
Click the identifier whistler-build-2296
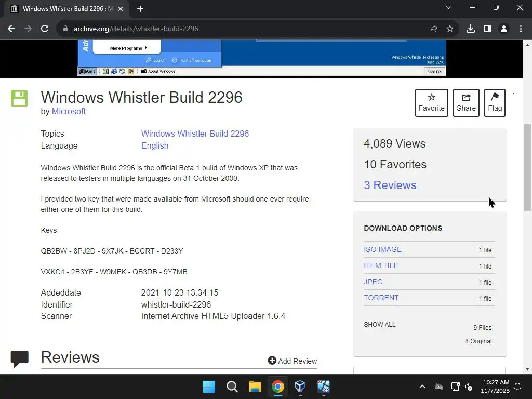pyautogui.click(x=176, y=304)
